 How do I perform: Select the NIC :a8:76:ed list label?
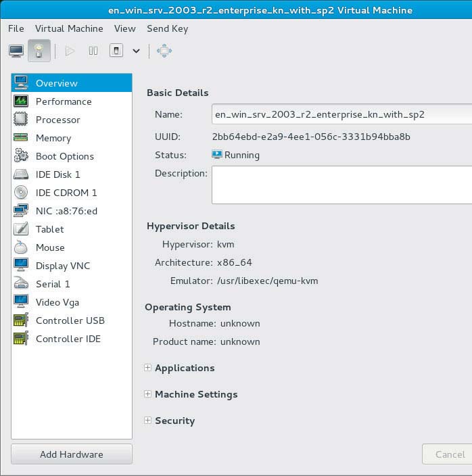66,211
